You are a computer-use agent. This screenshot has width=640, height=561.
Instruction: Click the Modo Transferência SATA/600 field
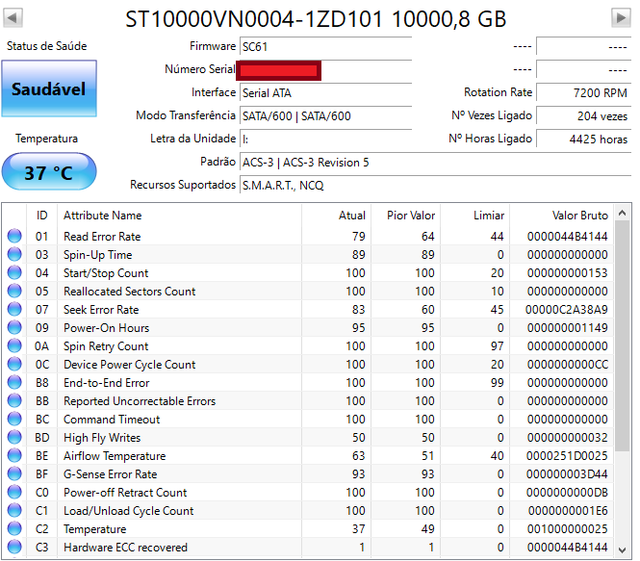[x=326, y=116]
